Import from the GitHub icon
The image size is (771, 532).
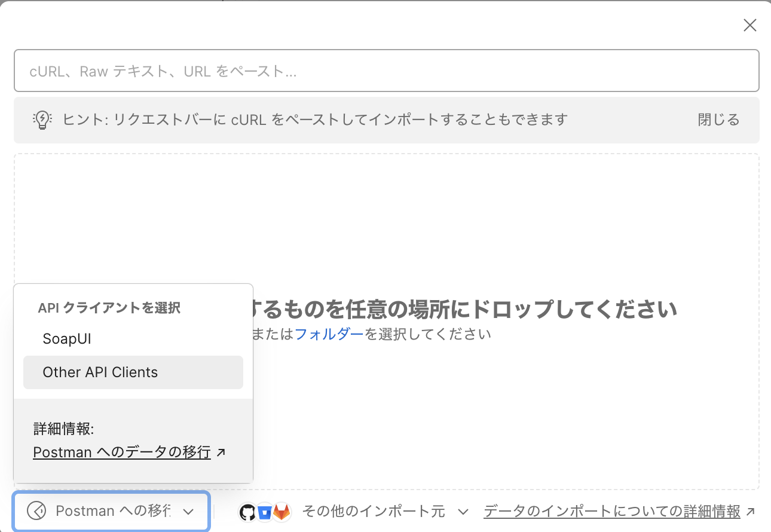247,512
